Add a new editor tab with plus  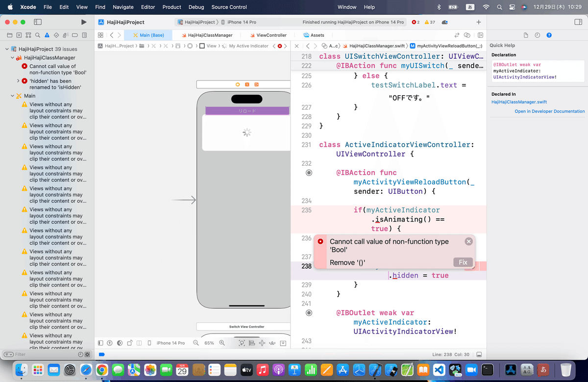(x=479, y=22)
